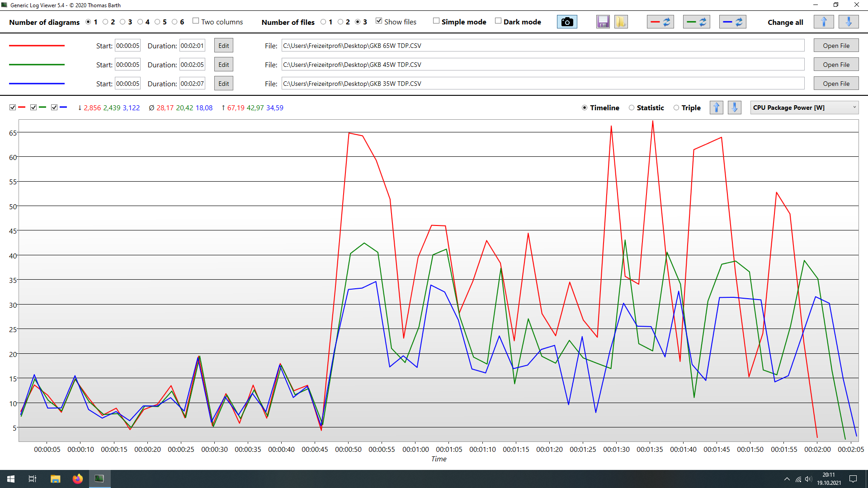Image resolution: width=868 pixels, height=488 pixels.
Task: Enable the Dark mode checkbox
Action: pyautogui.click(x=498, y=21)
